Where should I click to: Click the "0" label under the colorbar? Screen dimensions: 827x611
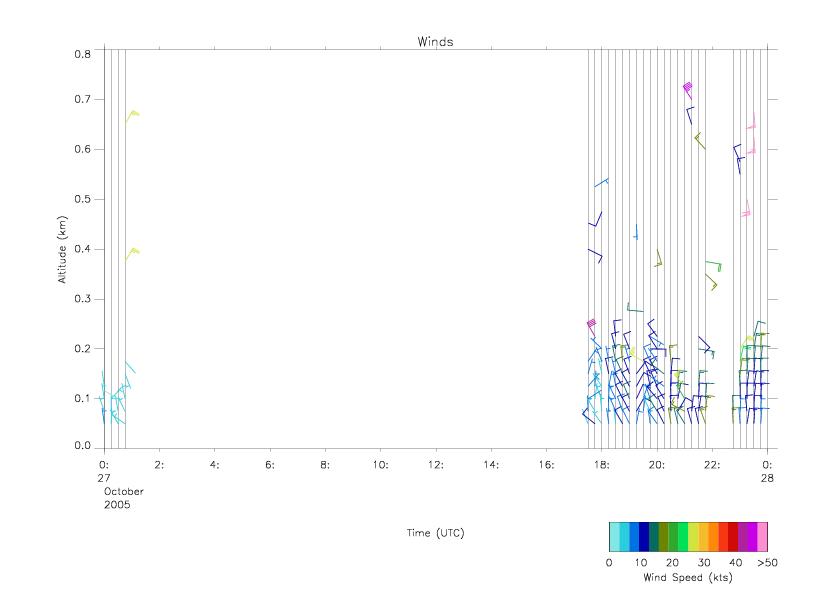tap(609, 562)
